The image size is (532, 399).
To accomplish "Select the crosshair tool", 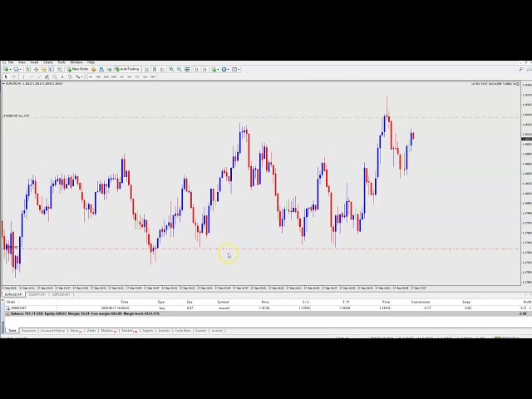I will click(x=13, y=76).
